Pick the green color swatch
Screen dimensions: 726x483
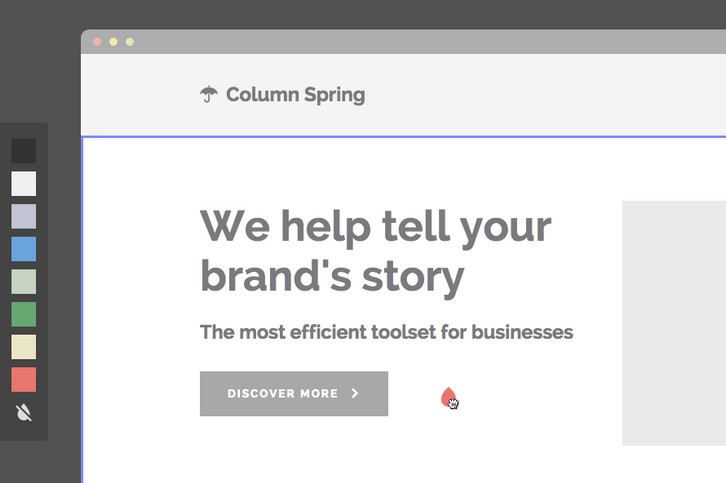pyautogui.click(x=24, y=314)
